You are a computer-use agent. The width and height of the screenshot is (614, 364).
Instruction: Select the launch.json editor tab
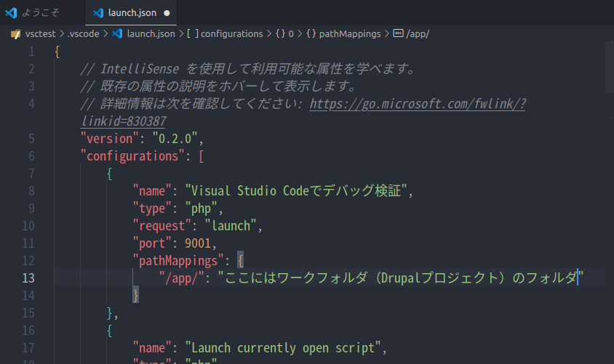[131, 12]
